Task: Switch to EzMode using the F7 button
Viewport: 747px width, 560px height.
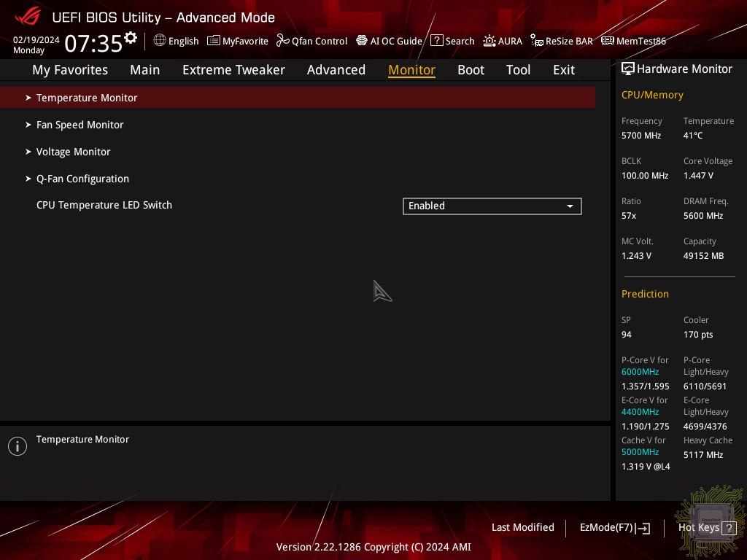Action: pyautogui.click(x=614, y=528)
